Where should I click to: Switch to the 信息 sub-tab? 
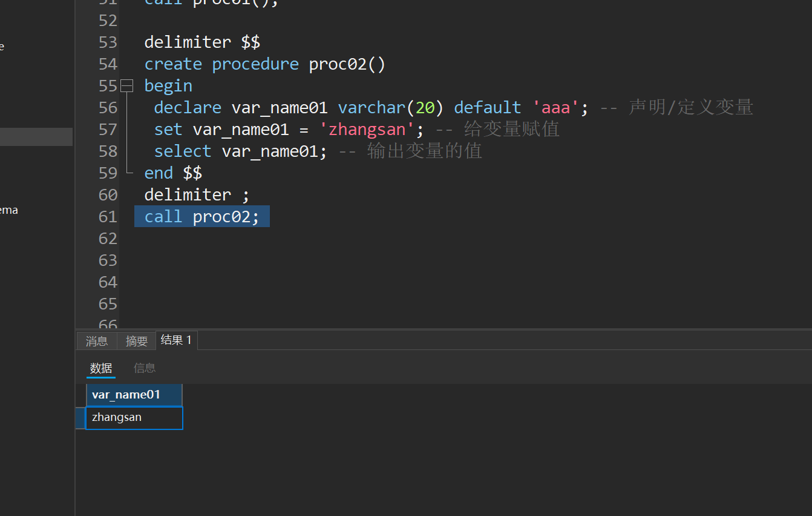[145, 368]
